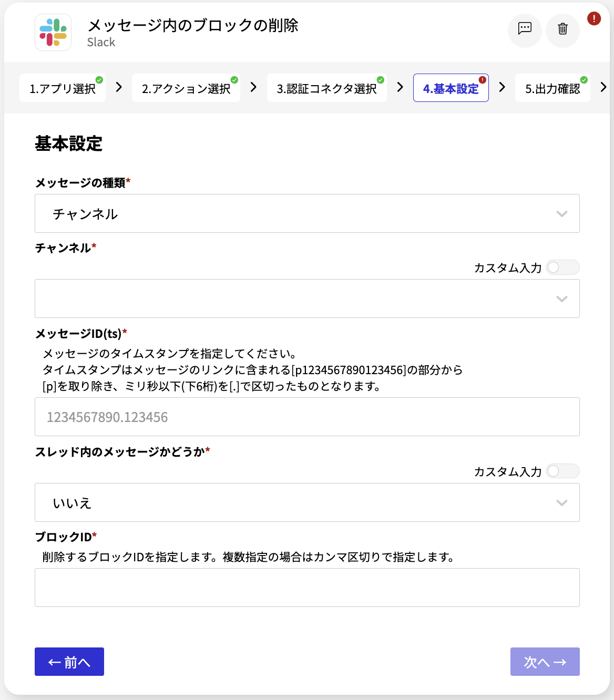Click the メッセージ内のブロックの削除 title text
The width and height of the screenshot is (614, 700).
(193, 25)
